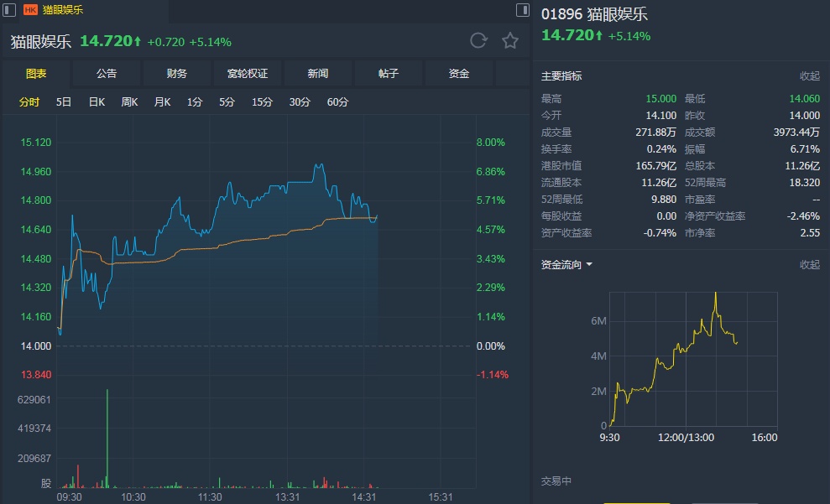Collapse the 主要指标 section
Image resolution: width=830 pixels, height=504 pixels.
[809, 75]
